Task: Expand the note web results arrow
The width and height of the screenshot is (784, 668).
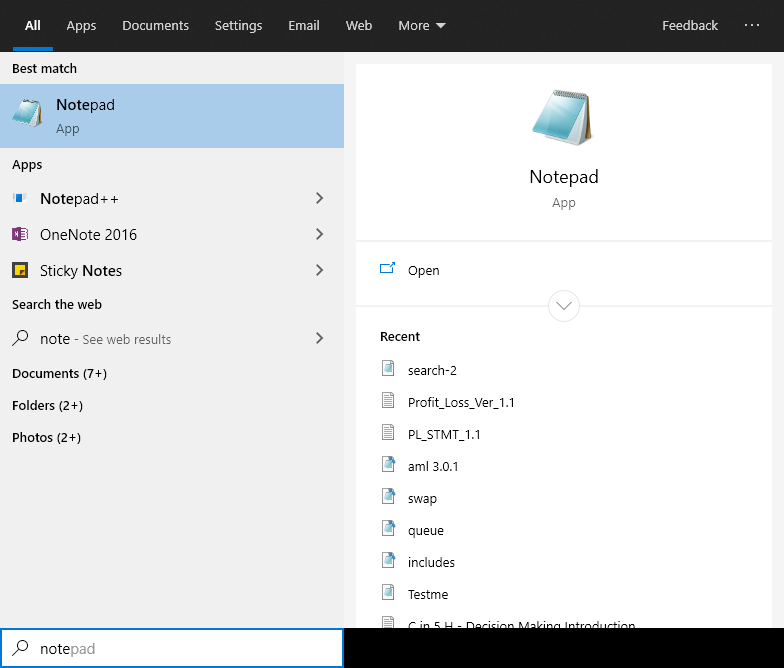Action: click(x=320, y=338)
